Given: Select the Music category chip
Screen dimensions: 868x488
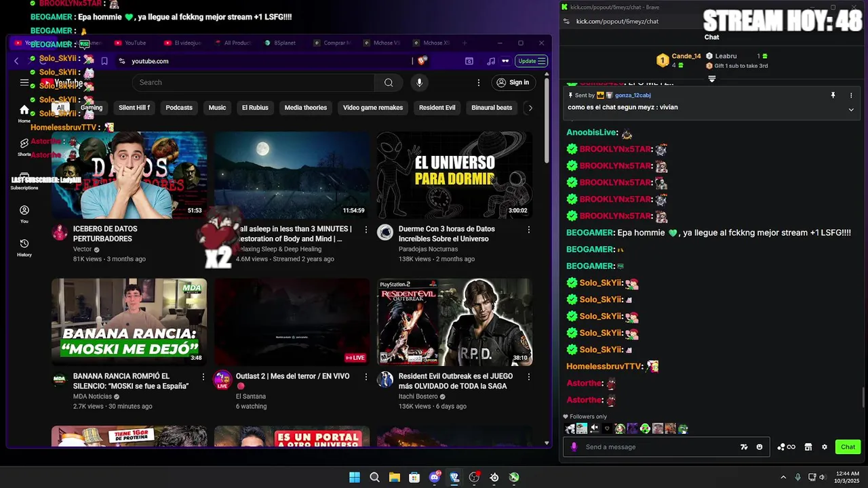Looking at the screenshot, I should (x=217, y=108).
